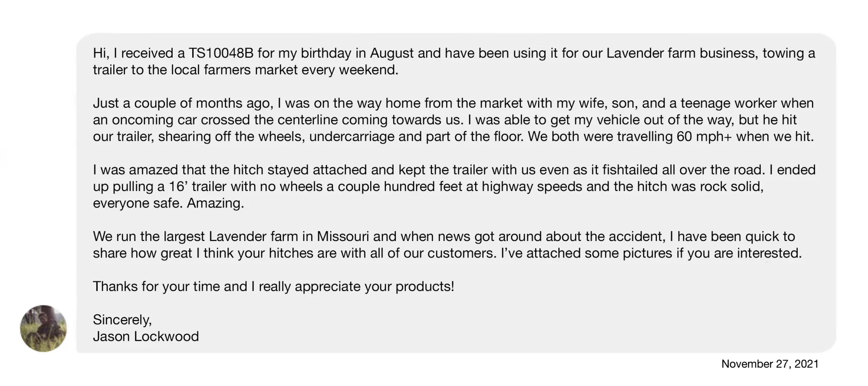Click the word "Sincerely," in the message
Viewport: 868px width, 386px height.
pos(122,320)
